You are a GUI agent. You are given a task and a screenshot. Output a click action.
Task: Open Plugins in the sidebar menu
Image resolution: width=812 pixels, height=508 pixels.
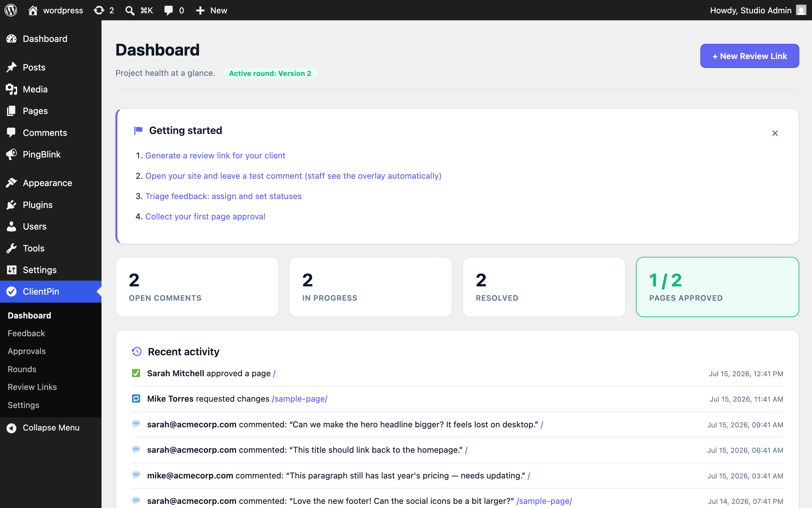click(51, 204)
